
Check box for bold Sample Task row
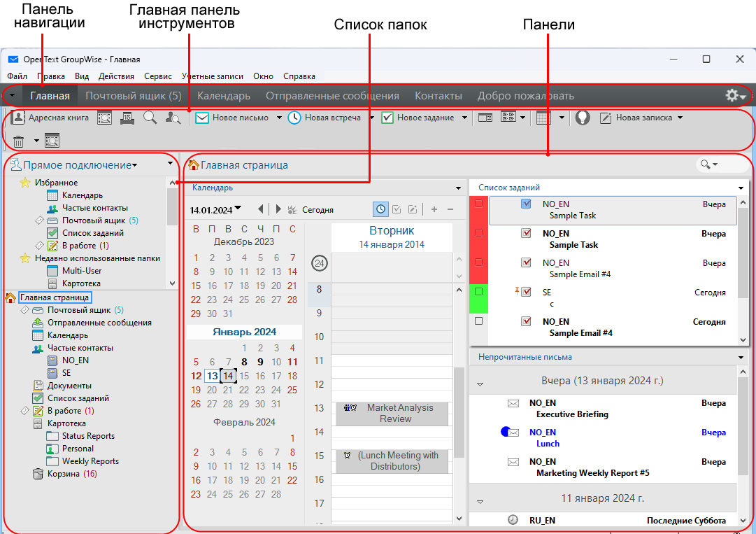coord(479,233)
